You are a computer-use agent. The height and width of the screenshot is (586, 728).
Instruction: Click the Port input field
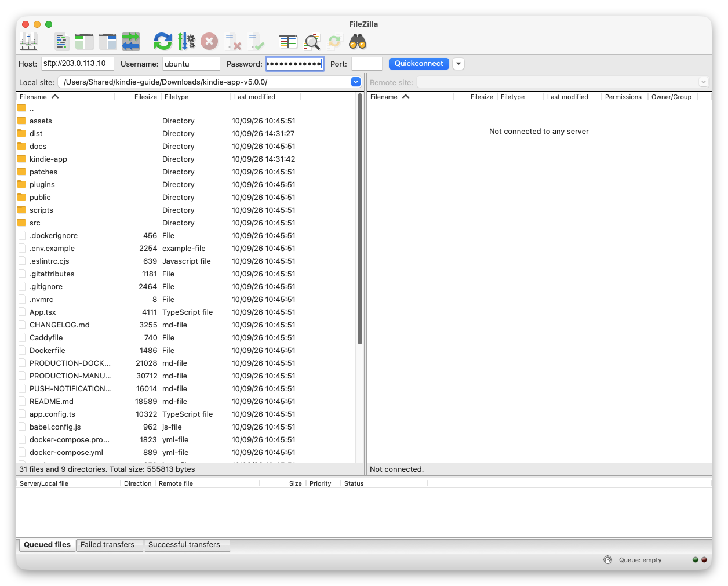[x=367, y=64]
